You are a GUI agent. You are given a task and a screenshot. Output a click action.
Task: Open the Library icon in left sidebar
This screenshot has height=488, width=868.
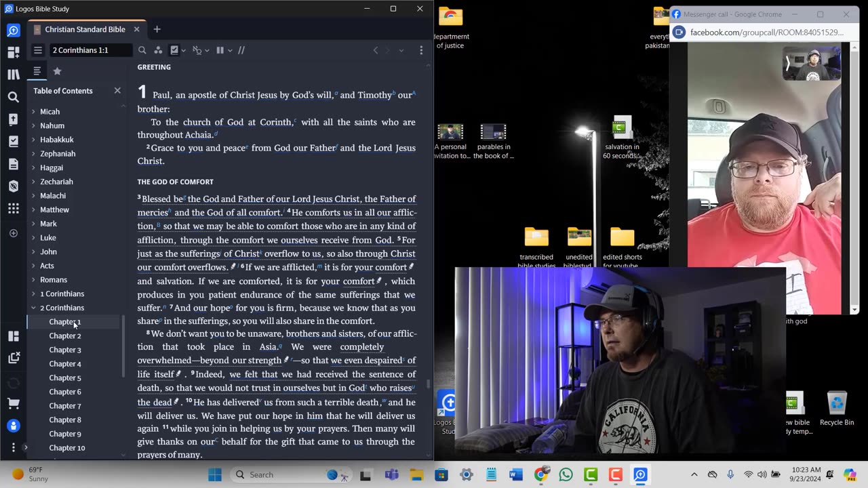point(14,75)
